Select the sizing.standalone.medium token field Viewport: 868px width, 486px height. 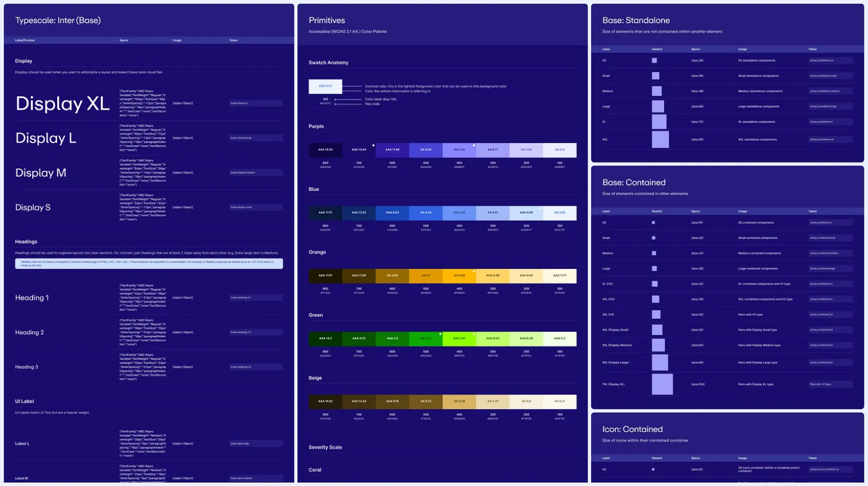point(830,91)
